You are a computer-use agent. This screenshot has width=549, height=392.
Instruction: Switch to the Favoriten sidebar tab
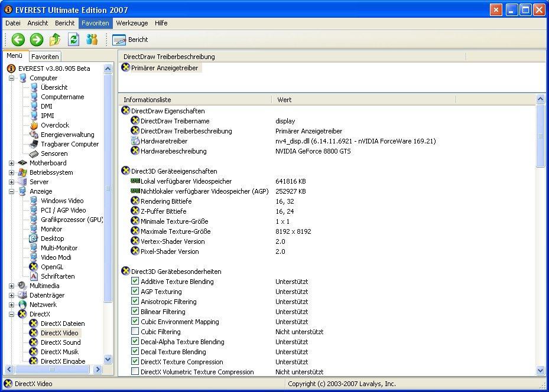[45, 56]
